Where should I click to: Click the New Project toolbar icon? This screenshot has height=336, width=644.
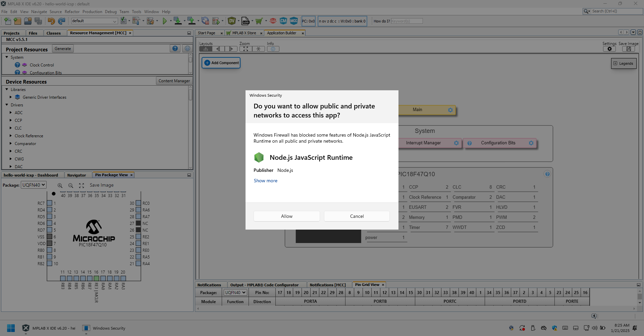17,21
